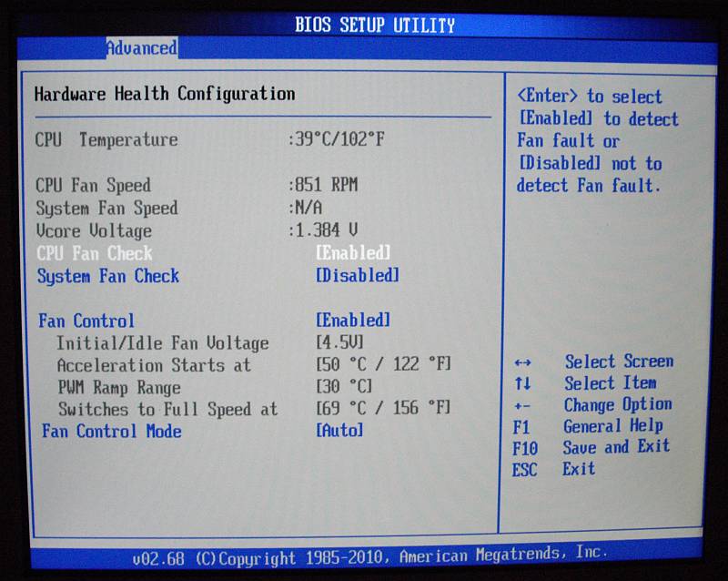Click the ESC Exit entry
Image resolution: width=728 pixels, height=581 pixels.
coord(553,469)
